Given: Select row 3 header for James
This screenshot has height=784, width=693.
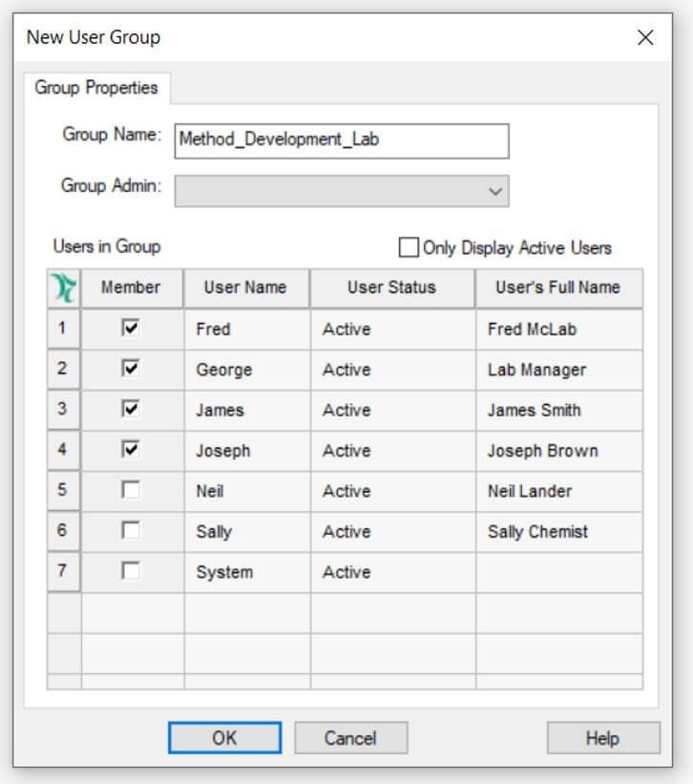Looking at the screenshot, I should click(63, 410).
